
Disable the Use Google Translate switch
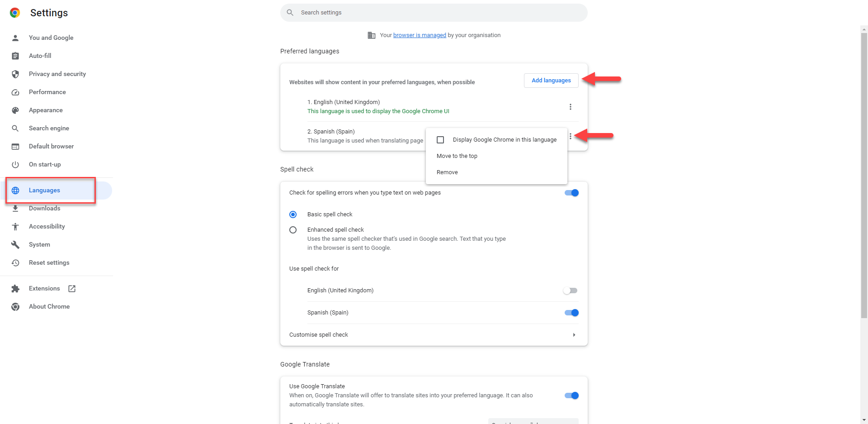click(571, 395)
